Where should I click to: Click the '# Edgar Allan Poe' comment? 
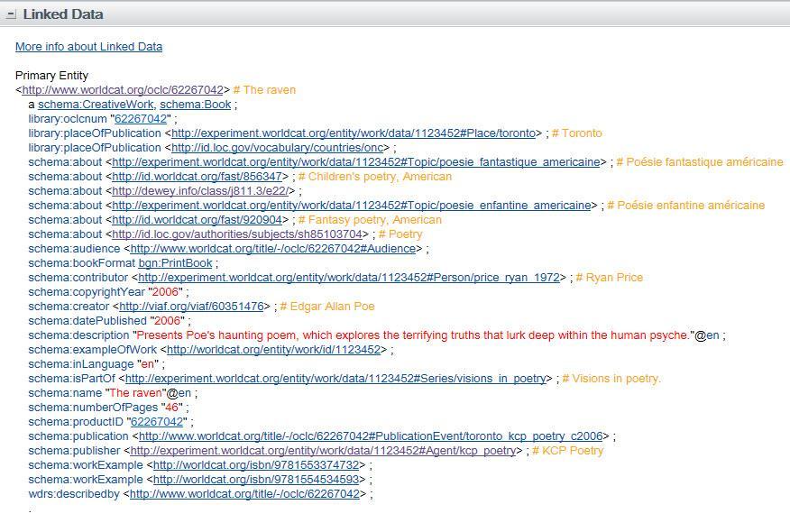pos(327,307)
